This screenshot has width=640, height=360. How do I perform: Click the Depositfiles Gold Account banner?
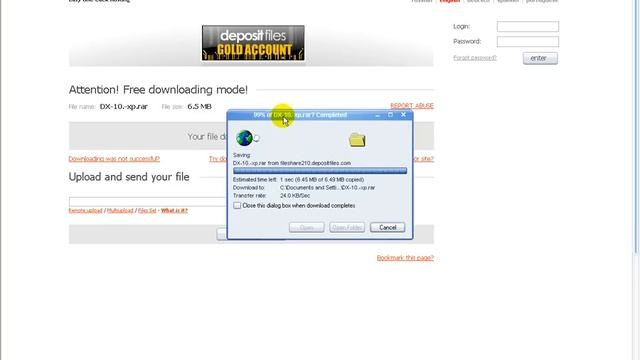tap(253, 43)
